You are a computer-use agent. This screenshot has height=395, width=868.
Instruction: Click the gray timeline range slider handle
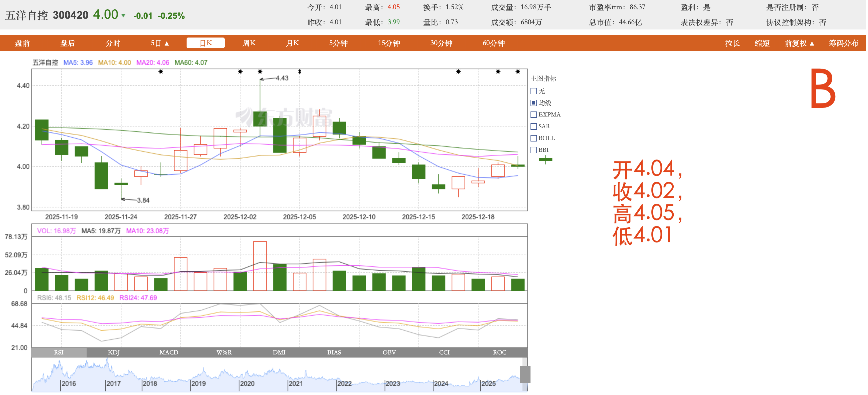pyautogui.click(x=525, y=374)
